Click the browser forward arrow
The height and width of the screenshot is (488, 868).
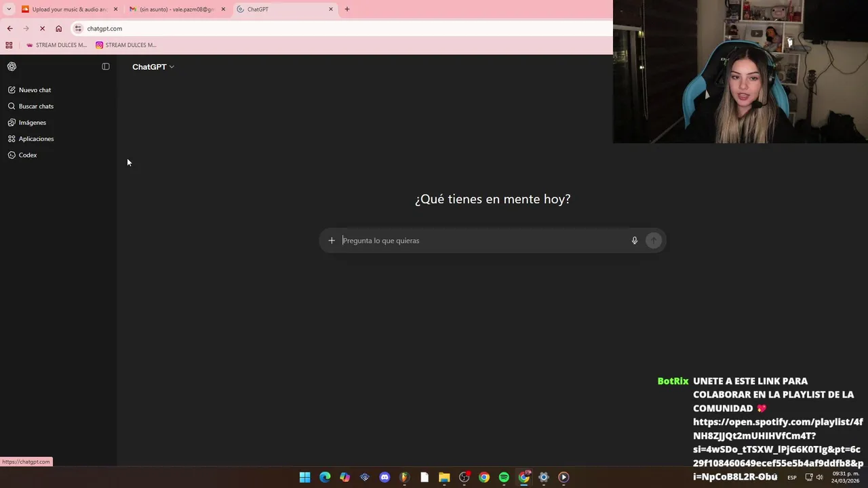pos(26,28)
